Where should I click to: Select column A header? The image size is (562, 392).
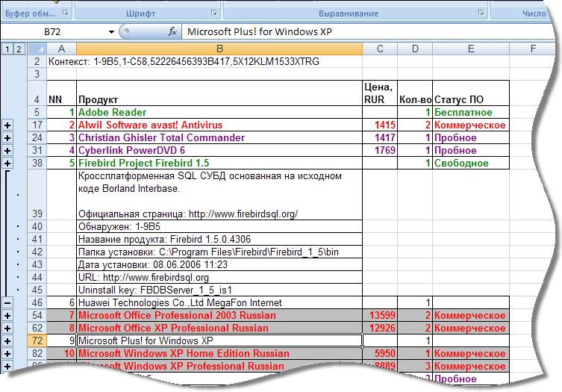click(x=62, y=49)
